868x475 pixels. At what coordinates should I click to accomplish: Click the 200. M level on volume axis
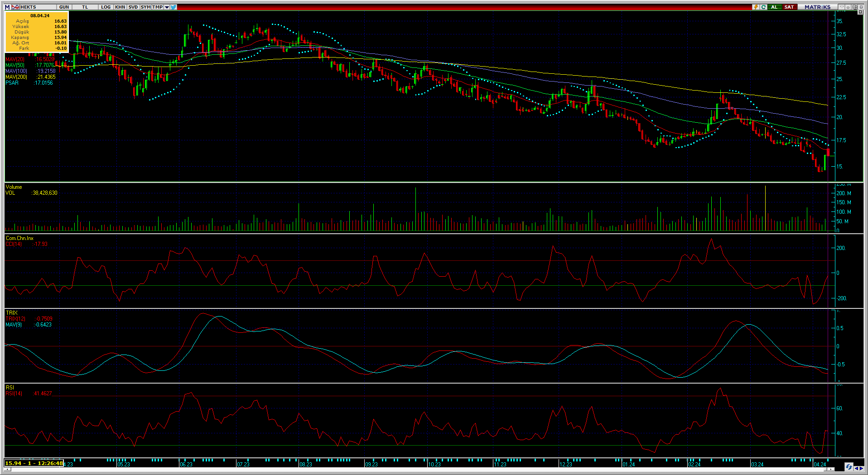click(x=844, y=193)
